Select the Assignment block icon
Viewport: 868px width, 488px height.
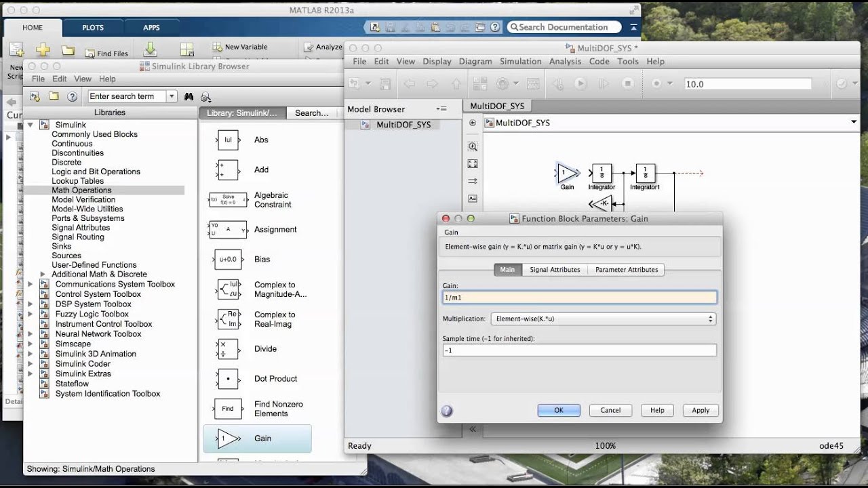(228, 230)
